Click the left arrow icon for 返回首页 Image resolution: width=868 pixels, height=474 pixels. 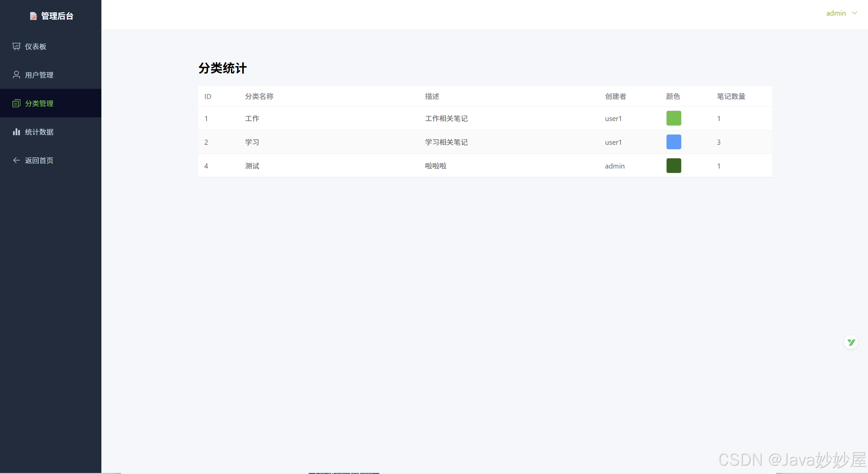(16, 160)
